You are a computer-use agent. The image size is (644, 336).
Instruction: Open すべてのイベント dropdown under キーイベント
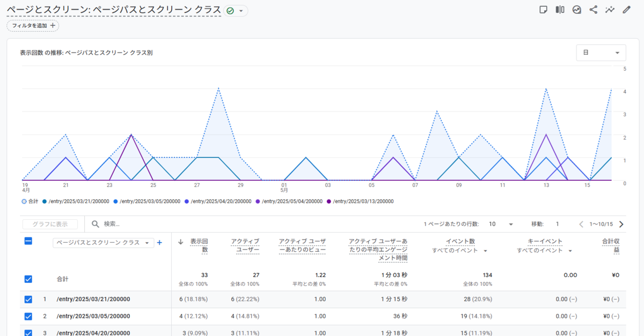coord(544,250)
